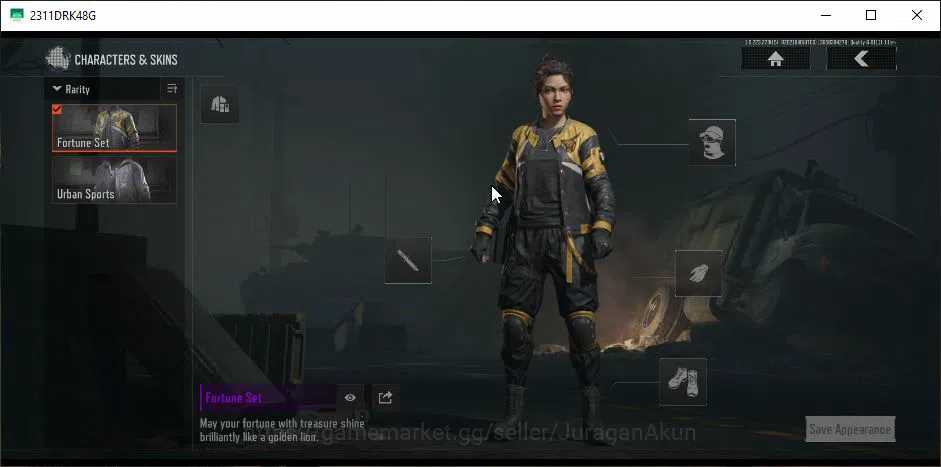This screenshot has height=467, width=941.
Task: Click the Characters & Skins header logo
Action: click(x=58, y=59)
